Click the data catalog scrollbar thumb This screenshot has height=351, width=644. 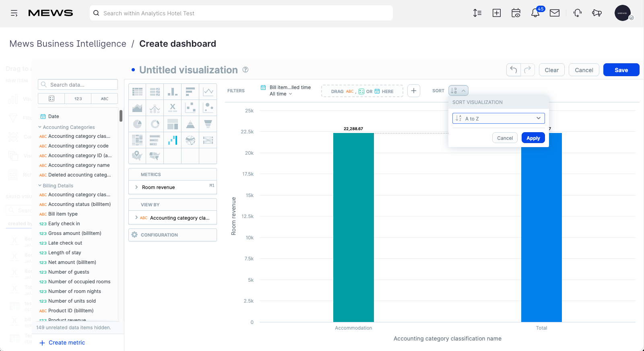(121, 116)
